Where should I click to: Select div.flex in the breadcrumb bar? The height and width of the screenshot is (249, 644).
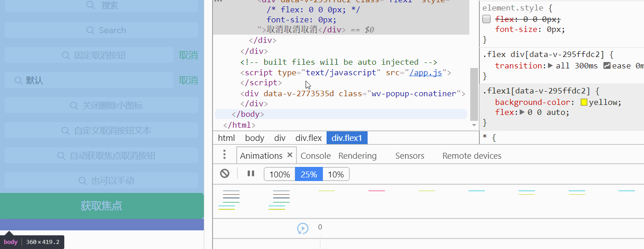308,138
